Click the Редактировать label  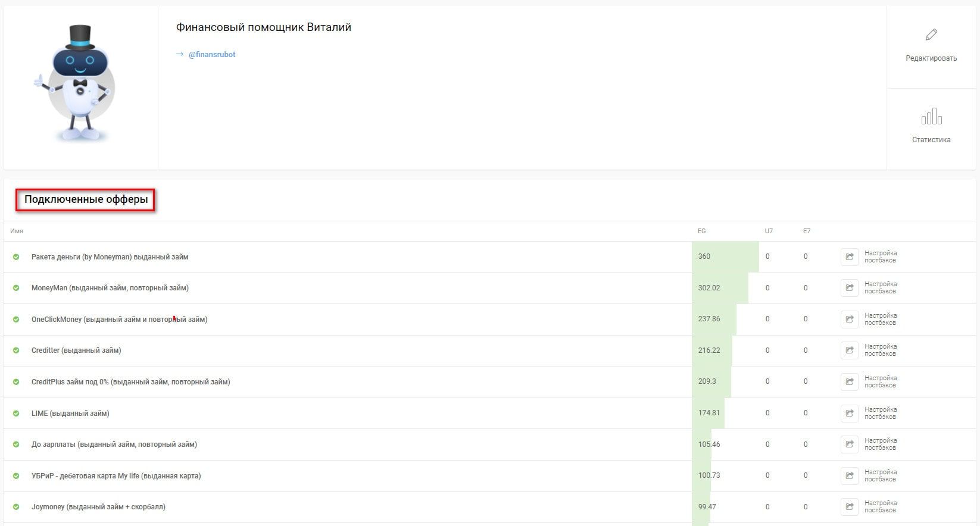(x=931, y=58)
